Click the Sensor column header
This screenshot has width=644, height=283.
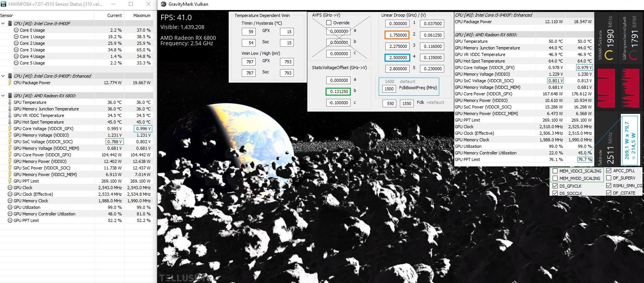coord(7,15)
